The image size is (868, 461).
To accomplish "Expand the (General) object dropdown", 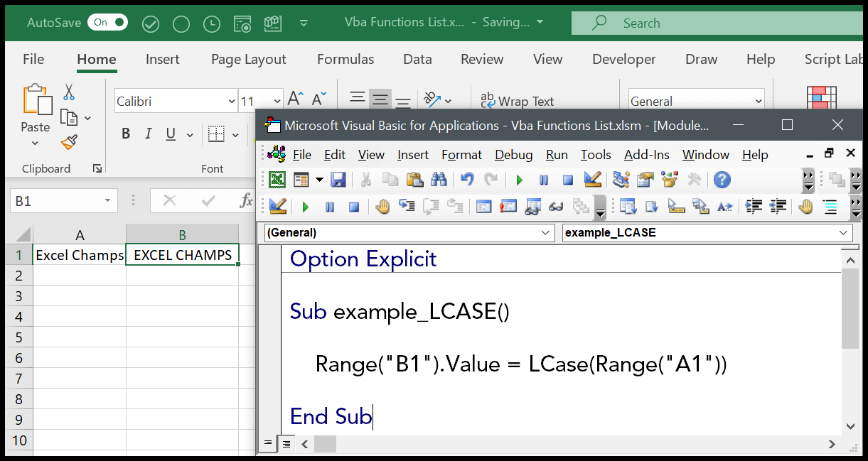I will click(x=546, y=232).
